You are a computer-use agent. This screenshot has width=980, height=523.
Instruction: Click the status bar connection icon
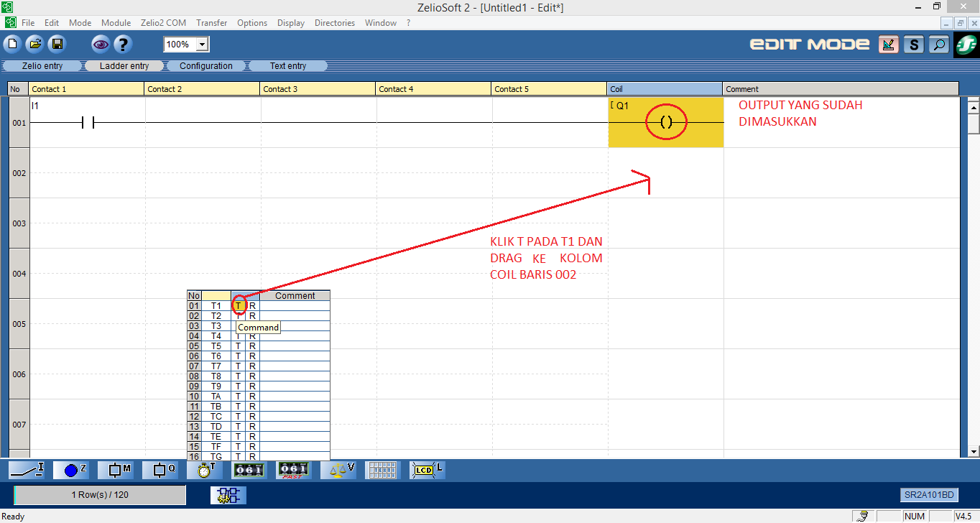864,516
